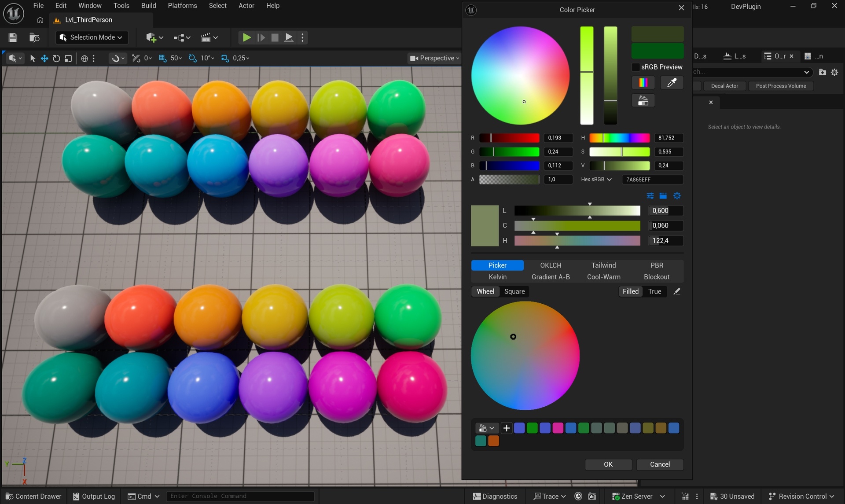Toggle grid snapping icon showing 50
This screenshot has height=504, width=845.
[x=162, y=58]
